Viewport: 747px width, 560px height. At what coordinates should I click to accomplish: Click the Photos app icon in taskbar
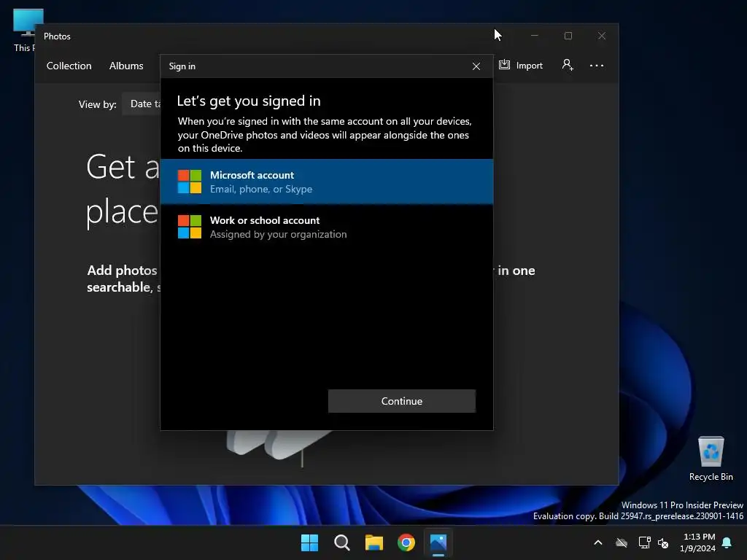point(438,542)
